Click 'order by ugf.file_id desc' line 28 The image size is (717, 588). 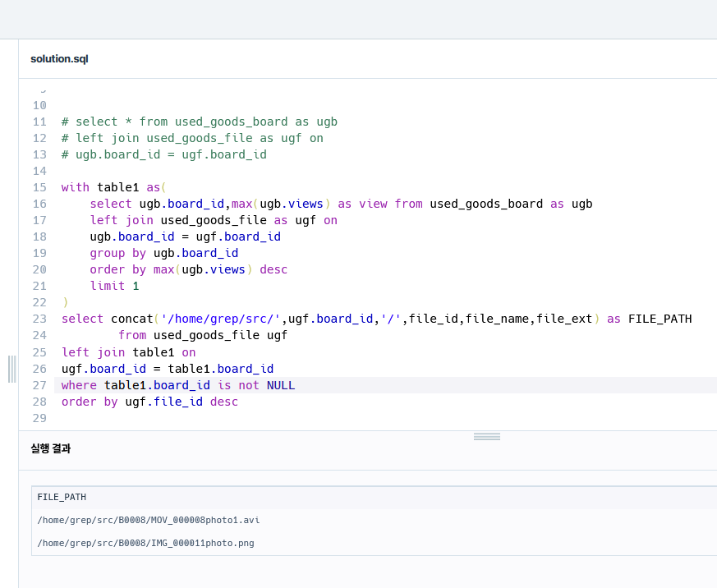click(150, 402)
